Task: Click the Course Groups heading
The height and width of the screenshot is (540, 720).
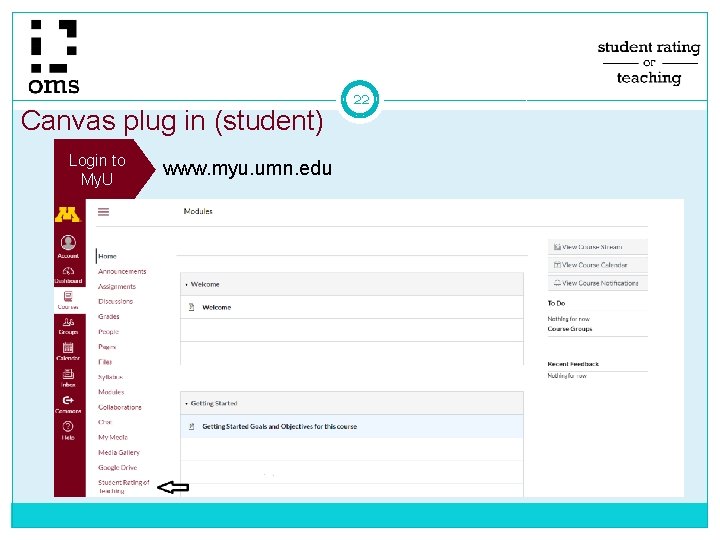Action: click(x=569, y=329)
